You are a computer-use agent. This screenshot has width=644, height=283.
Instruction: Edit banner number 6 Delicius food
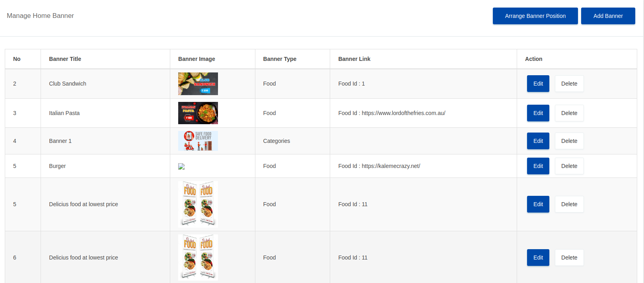[x=538, y=258]
